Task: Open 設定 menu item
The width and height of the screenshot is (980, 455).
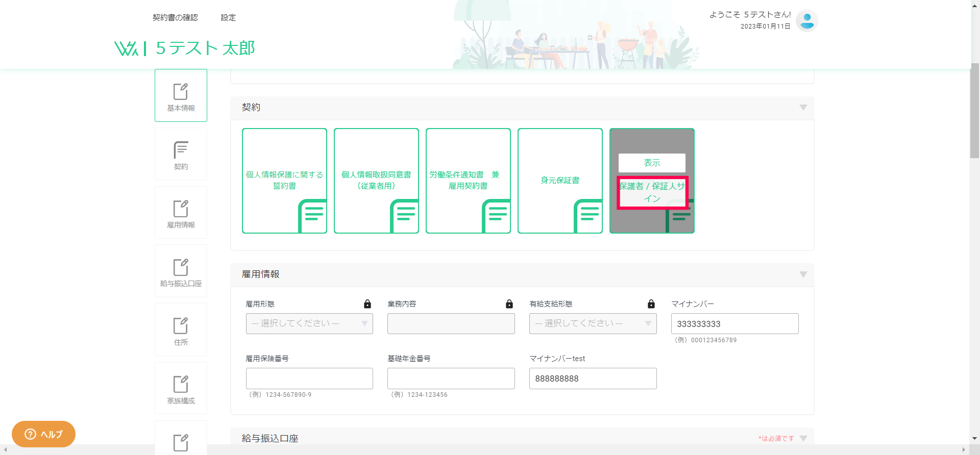Action: click(x=228, y=17)
